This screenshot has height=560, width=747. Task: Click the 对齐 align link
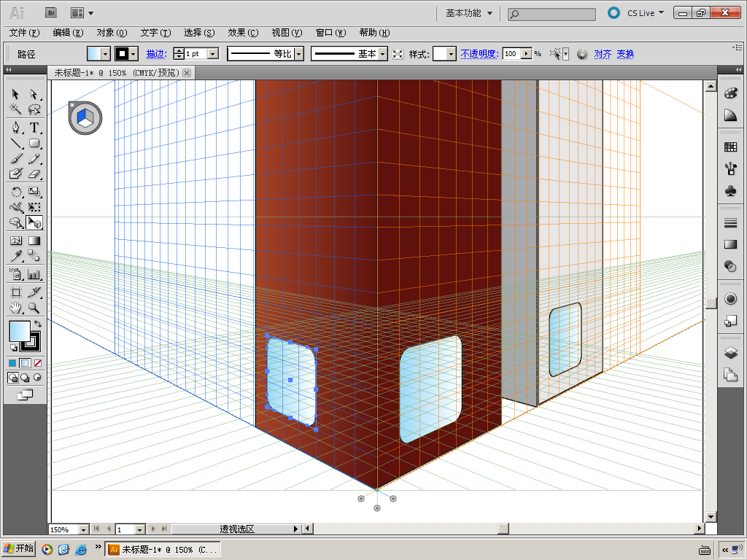click(x=603, y=54)
